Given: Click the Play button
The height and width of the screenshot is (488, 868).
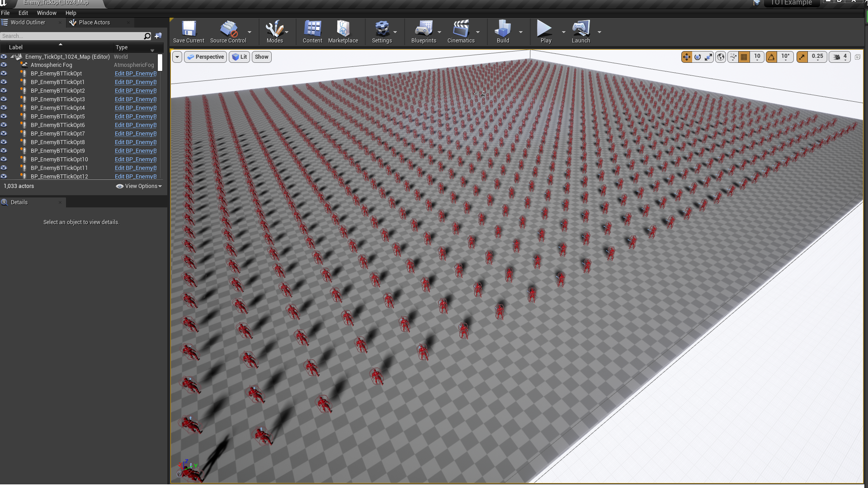Looking at the screenshot, I should click(544, 32).
